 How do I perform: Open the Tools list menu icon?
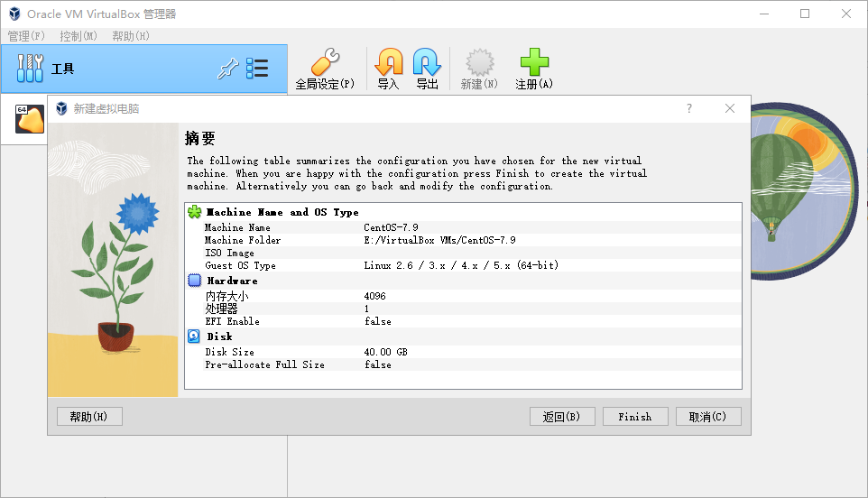[x=257, y=69]
